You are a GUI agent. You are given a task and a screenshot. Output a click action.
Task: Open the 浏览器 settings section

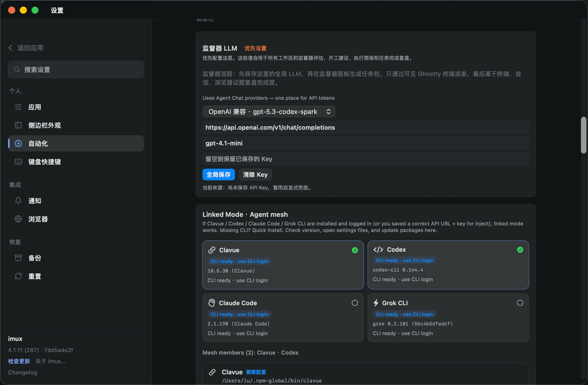76,219
